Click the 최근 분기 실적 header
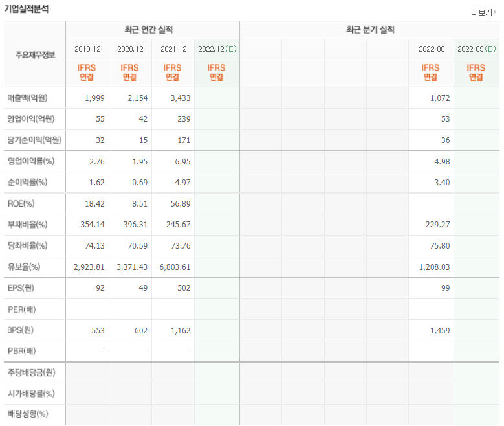The image size is (504, 426). 370,30
